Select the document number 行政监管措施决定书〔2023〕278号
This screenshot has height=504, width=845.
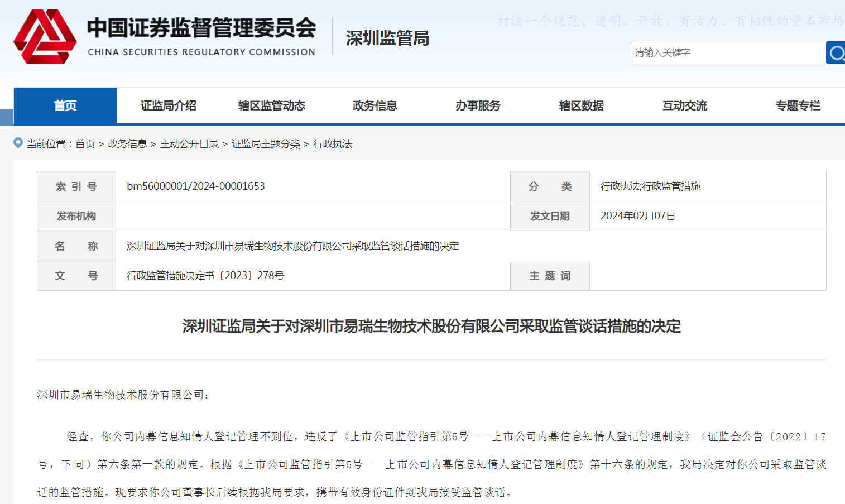[205, 275]
